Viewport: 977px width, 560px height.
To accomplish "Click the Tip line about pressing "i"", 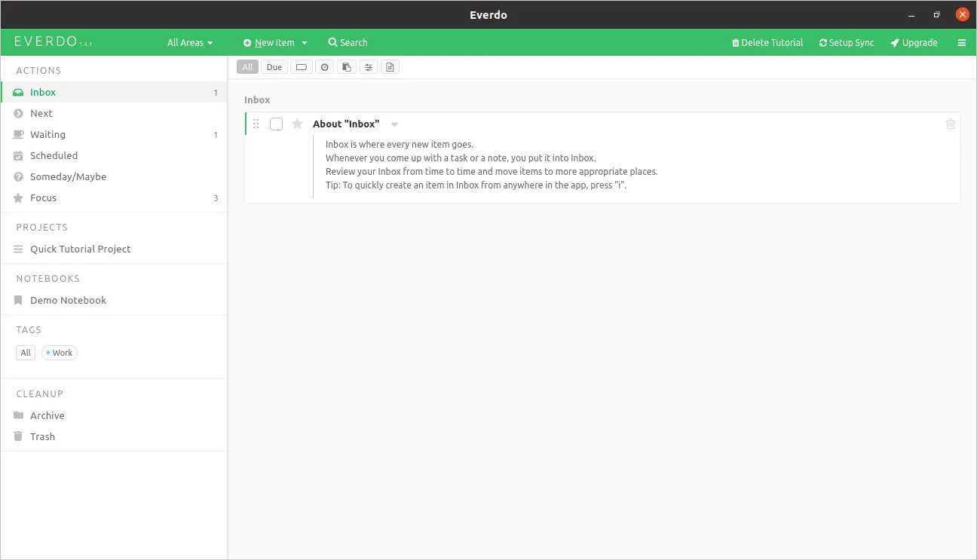I will pyautogui.click(x=476, y=185).
